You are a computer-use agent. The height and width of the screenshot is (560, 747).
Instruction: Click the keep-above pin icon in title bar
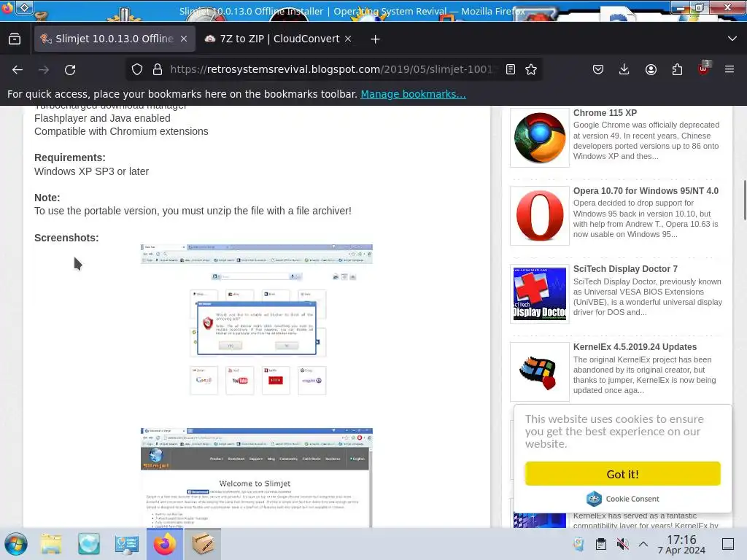24,7
